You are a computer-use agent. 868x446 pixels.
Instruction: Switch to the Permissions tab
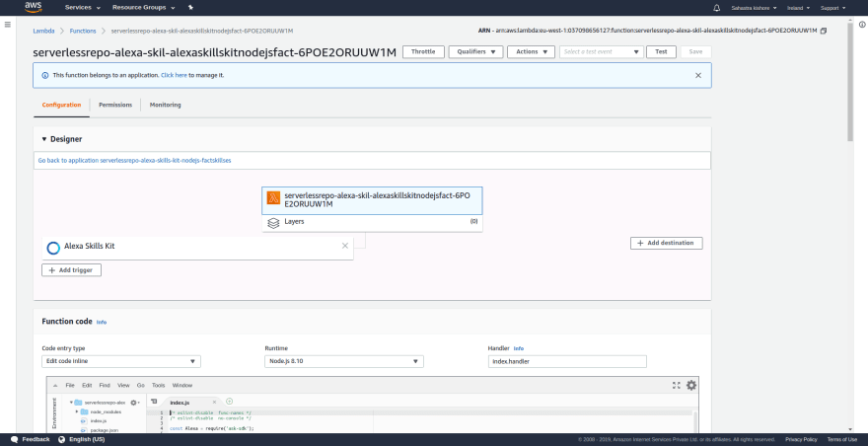pyautogui.click(x=115, y=105)
